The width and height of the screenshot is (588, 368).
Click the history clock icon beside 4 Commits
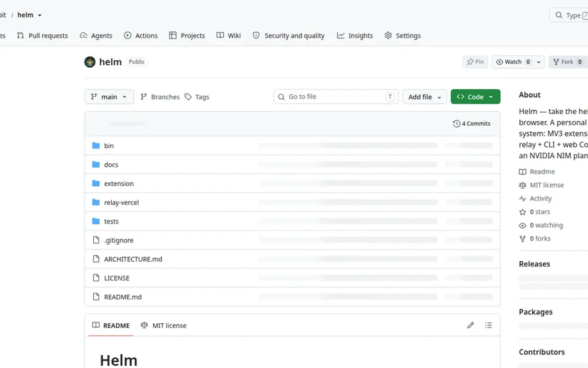click(456, 123)
